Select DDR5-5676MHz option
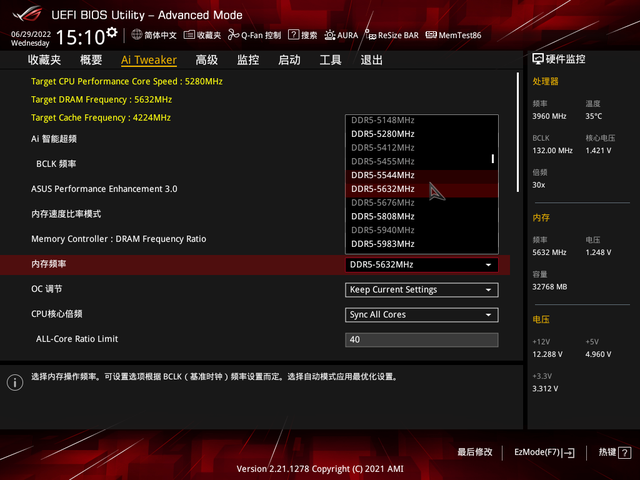 tap(422, 203)
